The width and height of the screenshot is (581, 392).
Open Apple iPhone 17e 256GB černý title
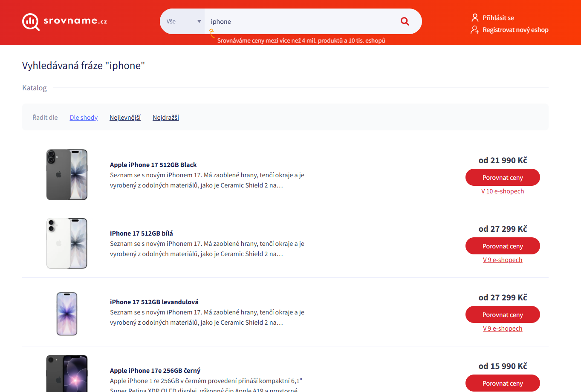tap(155, 371)
